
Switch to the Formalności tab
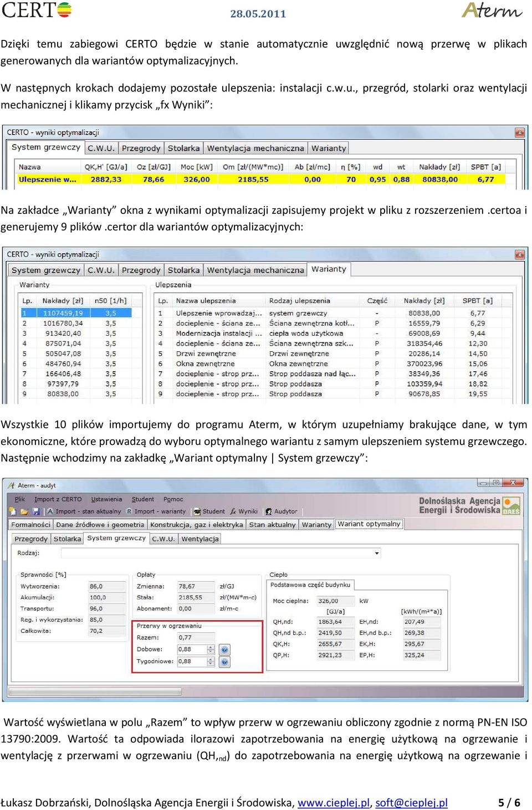coord(31,525)
